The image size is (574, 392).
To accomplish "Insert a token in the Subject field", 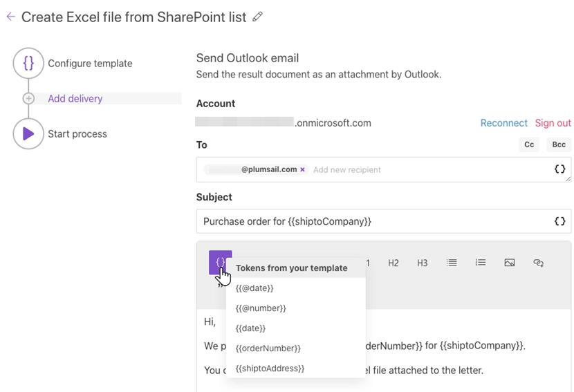I will click(x=559, y=222).
